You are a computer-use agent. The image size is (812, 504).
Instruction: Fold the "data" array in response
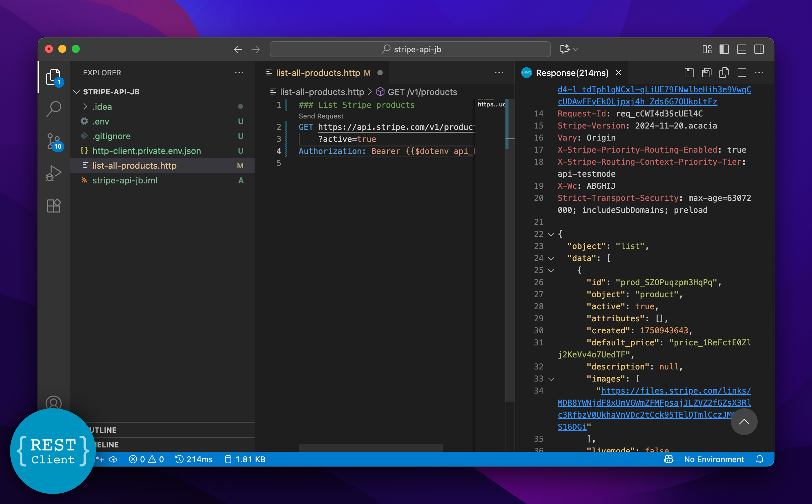(x=551, y=258)
